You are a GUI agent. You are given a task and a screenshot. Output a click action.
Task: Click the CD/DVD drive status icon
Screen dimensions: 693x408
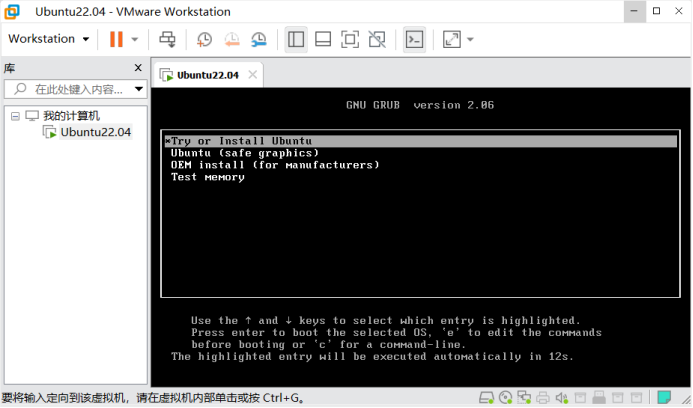pyautogui.click(x=506, y=398)
